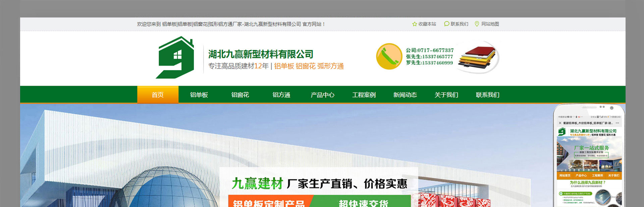Screen dimensions: 644x207
Task: Open the 工程案例 menu item
Action: (364, 95)
